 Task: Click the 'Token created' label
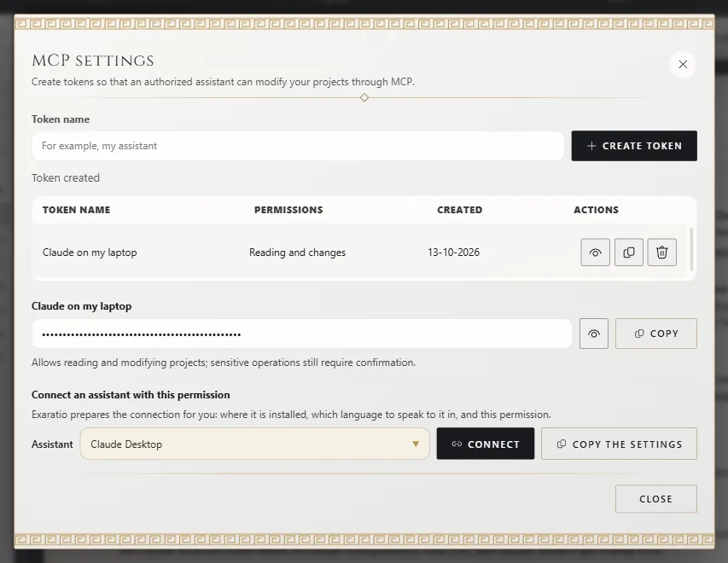pos(66,177)
